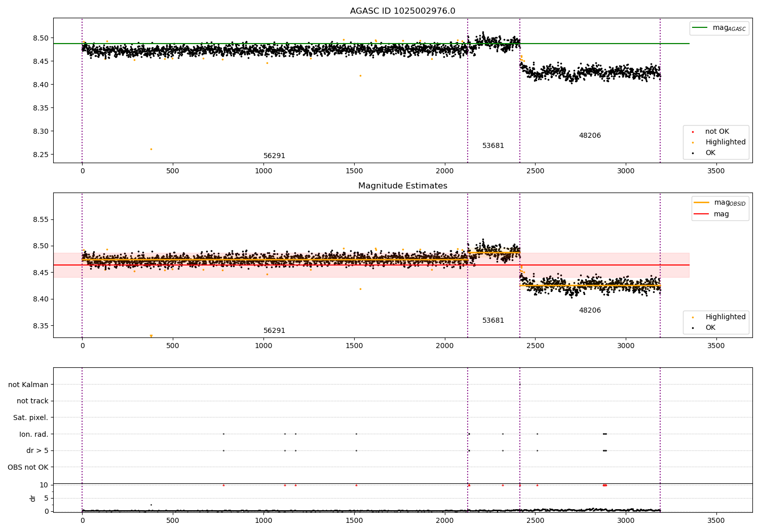
Task: Click the "dr > 5" axis label
Action: click(x=37, y=451)
